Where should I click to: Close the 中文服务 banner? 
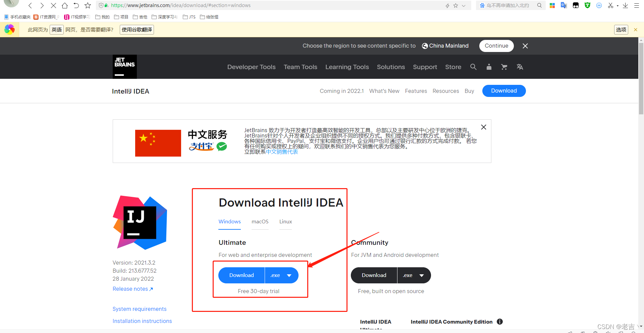click(x=484, y=127)
